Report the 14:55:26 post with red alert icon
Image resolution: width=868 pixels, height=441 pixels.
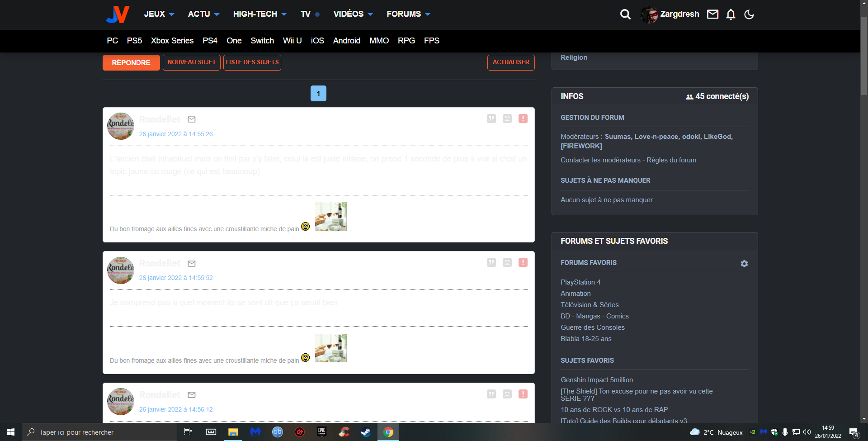pos(523,119)
